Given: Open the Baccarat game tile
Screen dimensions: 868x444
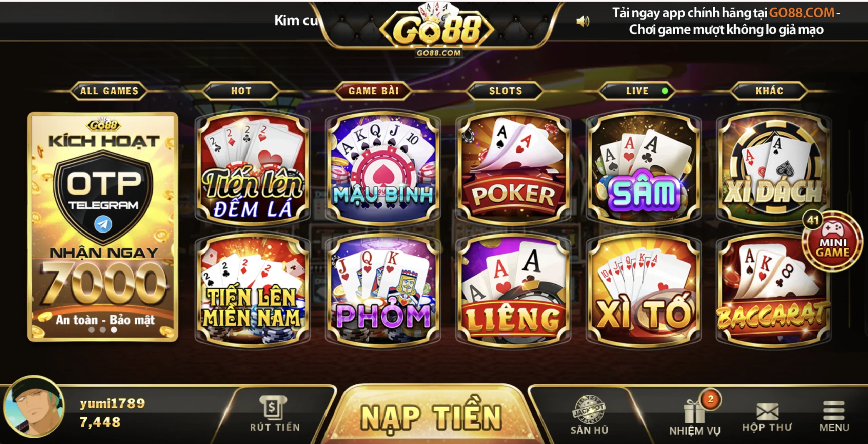Looking at the screenshot, I should pyautogui.click(x=774, y=290).
